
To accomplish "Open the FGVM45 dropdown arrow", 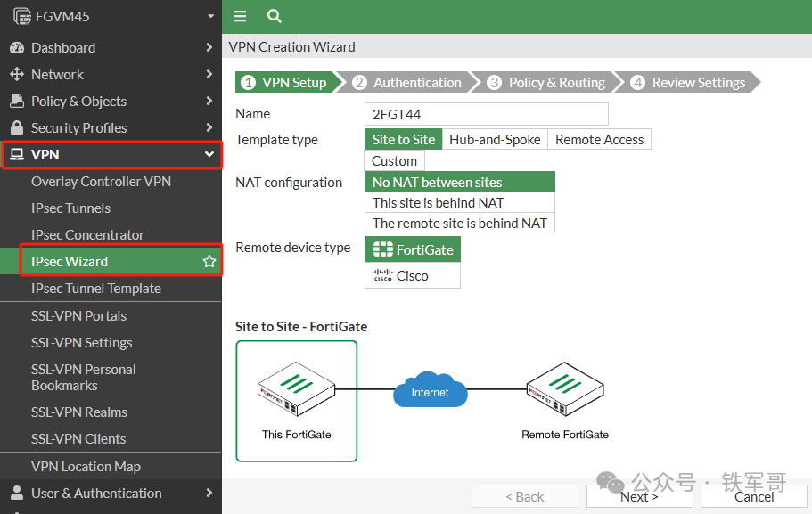I will pyautogui.click(x=210, y=17).
